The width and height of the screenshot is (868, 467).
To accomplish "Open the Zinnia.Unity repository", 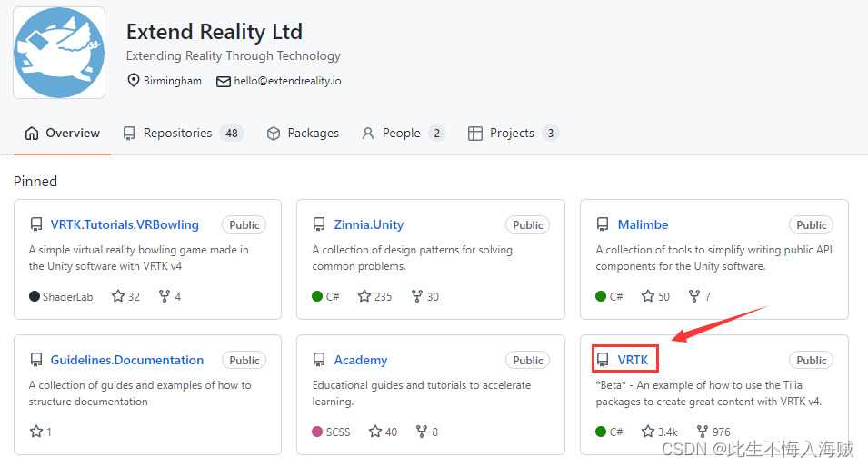I will coord(369,224).
